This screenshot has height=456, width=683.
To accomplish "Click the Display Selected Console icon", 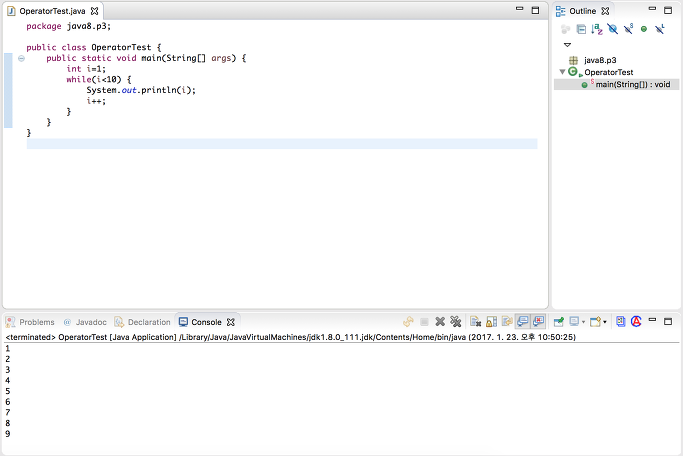I will 574,322.
